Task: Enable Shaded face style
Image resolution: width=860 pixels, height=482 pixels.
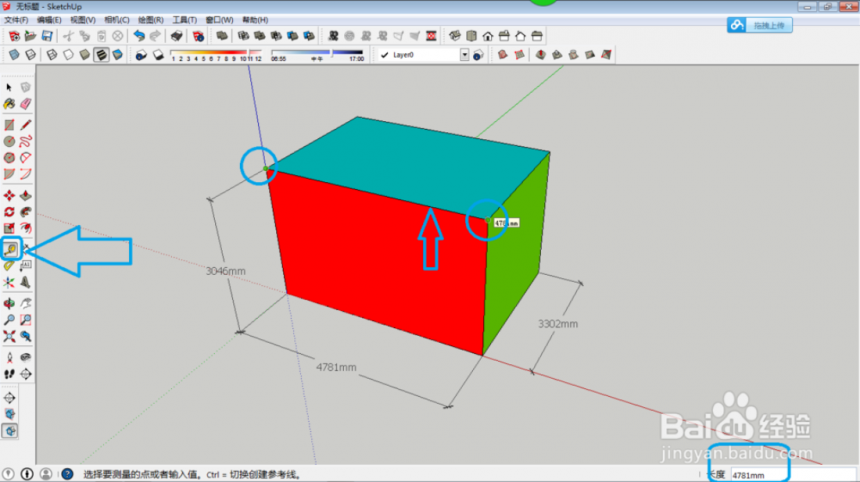Action: pyautogui.click(x=84, y=55)
